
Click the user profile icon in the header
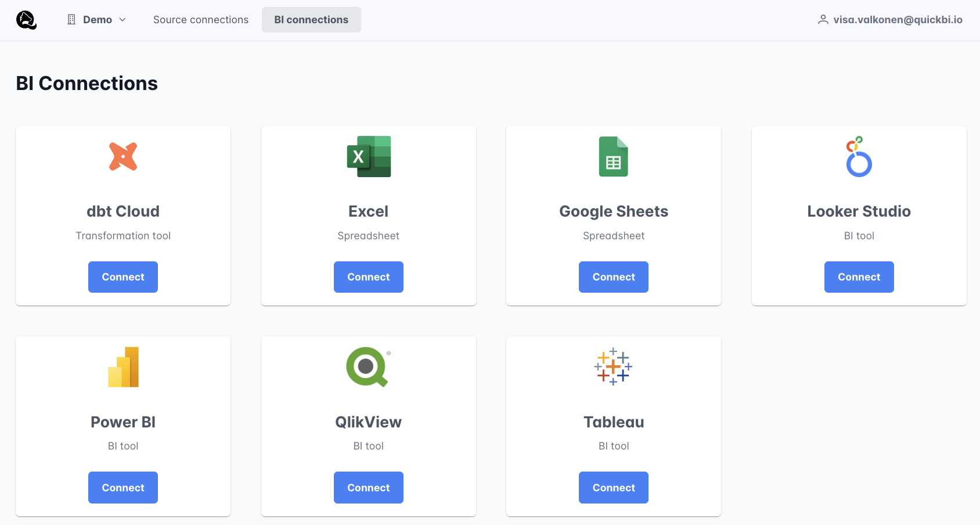(x=823, y=20)
